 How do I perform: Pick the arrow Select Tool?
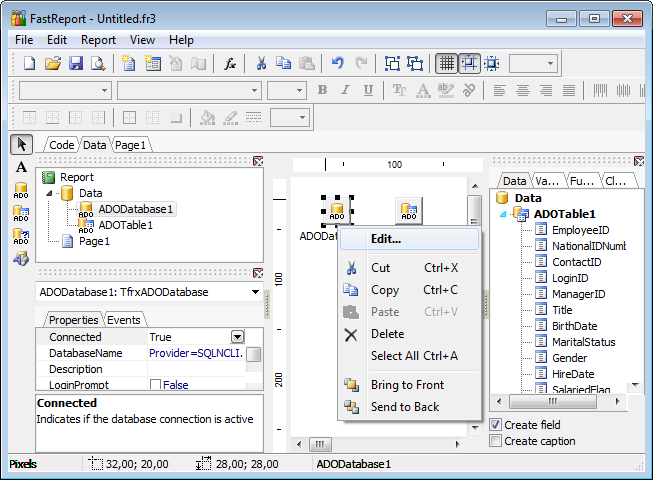tap(21, 144)
